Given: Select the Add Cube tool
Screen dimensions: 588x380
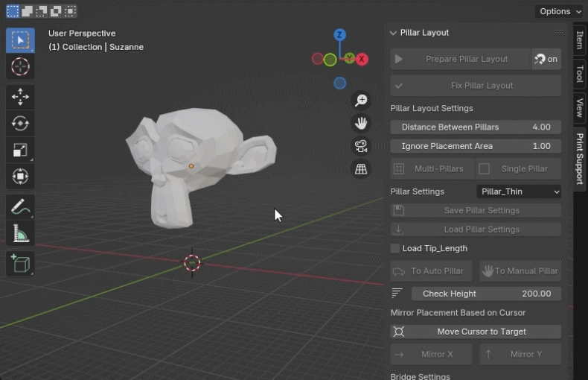Looking at the screenshot, I should (20, 263).
